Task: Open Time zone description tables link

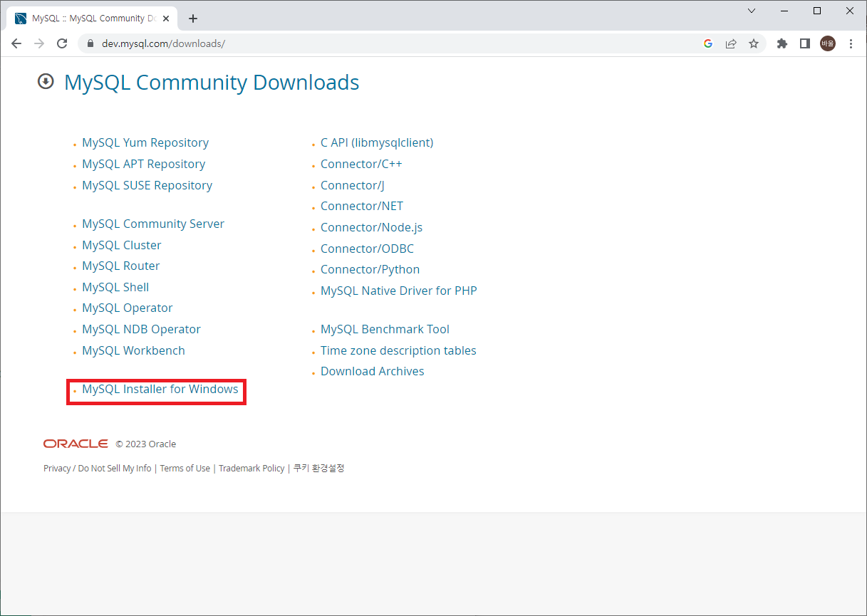Action: [398, 350]
